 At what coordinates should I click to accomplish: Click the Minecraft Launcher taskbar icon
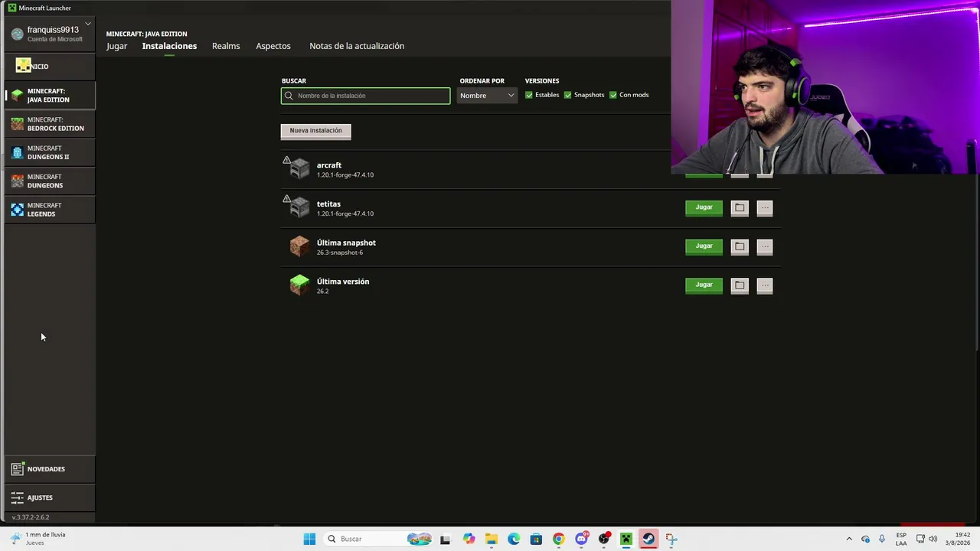coord(626,539)
